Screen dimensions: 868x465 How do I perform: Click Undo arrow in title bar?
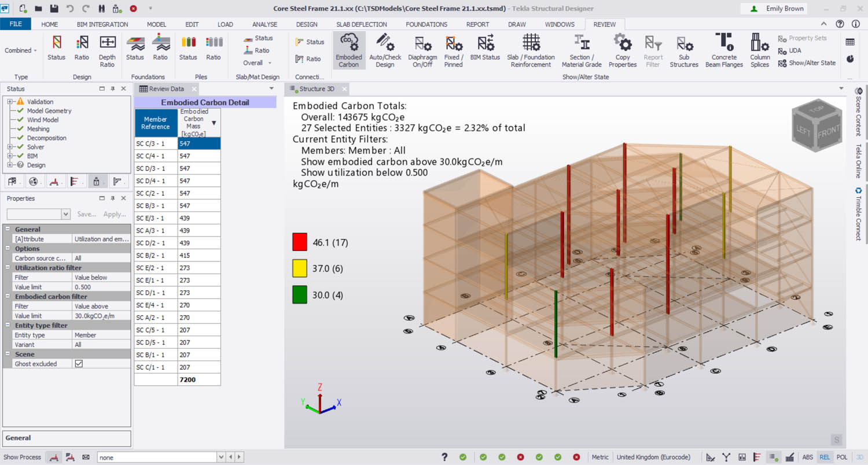[x=70, y=9]
